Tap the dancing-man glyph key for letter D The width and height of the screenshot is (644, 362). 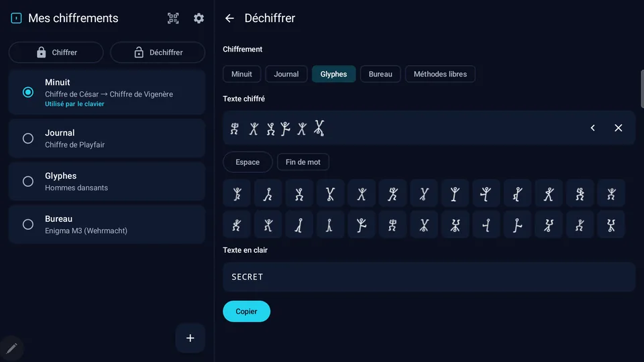(331, 194)
